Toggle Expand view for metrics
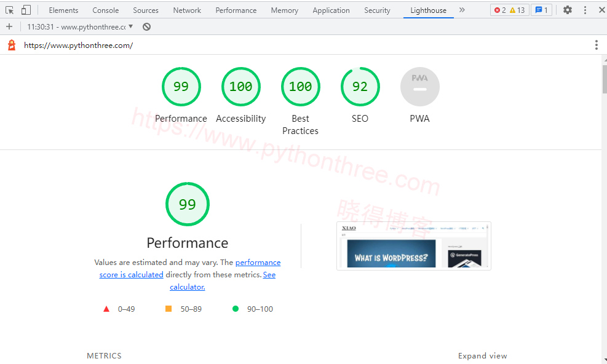 click(482, 355)
